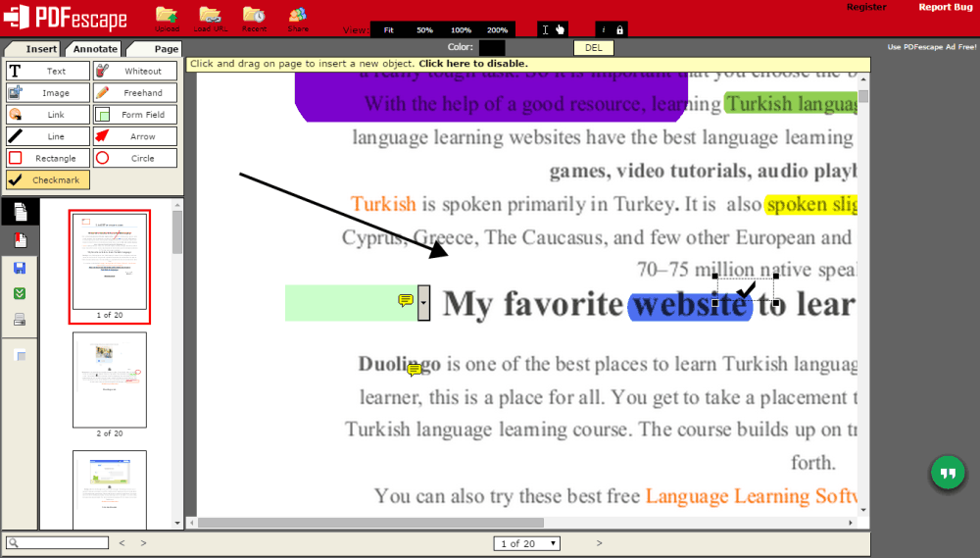Image resolution: width=980 pixels, height=558 pixels.
Task: Select page 1 of 20 thumbnail
Action: tap(110, 262)
